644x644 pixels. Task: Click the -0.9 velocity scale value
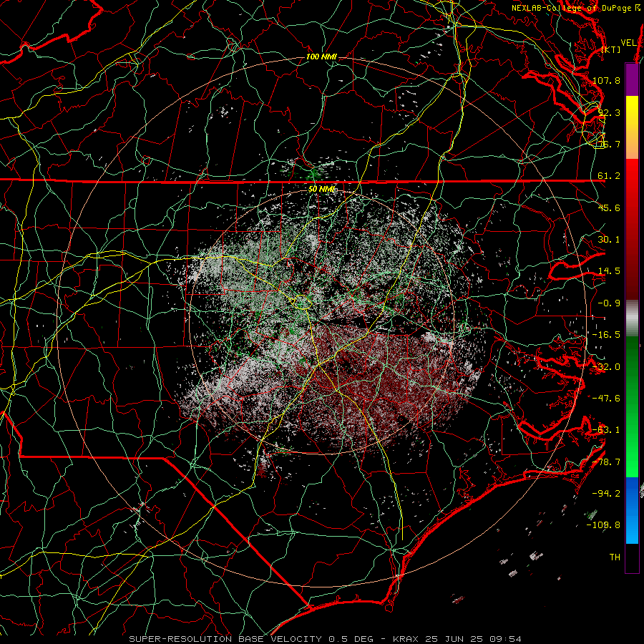(609, 303)
